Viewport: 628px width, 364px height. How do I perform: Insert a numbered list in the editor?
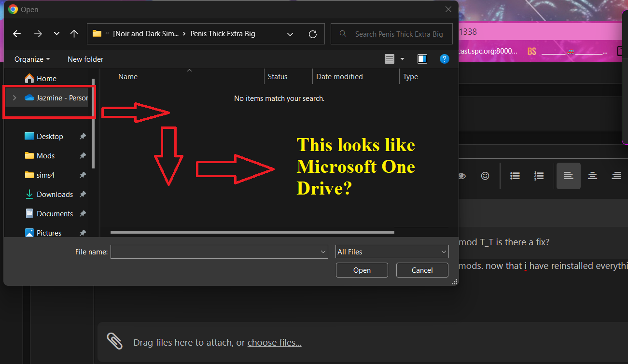tap(539, 176)
